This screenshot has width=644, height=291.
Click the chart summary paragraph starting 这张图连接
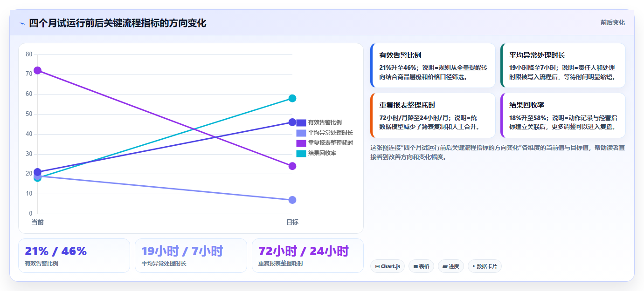[498, 152]
